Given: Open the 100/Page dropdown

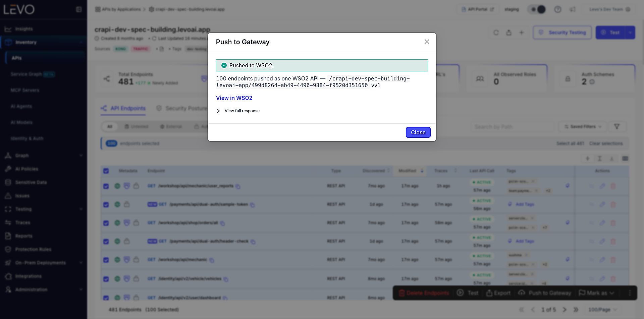Looking at the screenshot, I should point(602,310).
